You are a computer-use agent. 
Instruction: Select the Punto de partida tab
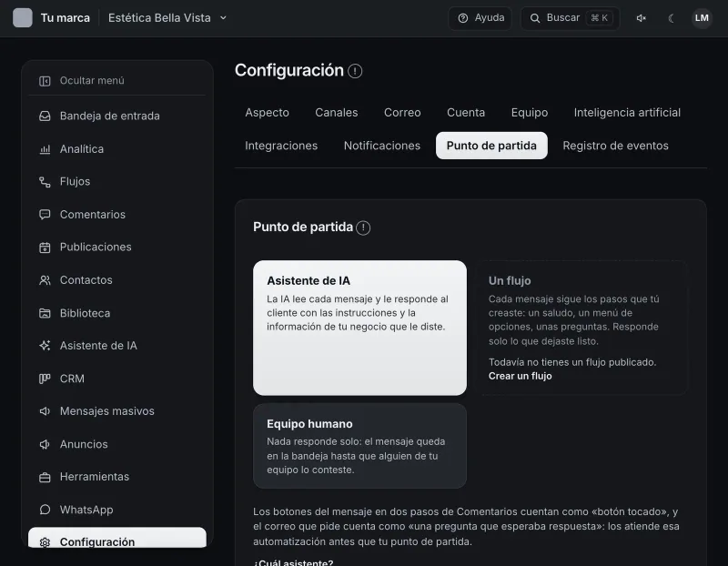pos(491,146)
